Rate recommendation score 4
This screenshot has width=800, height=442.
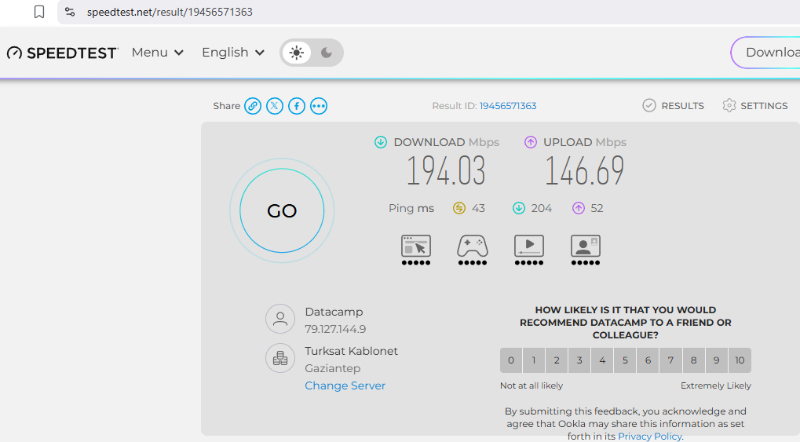(x=603, y=360)
